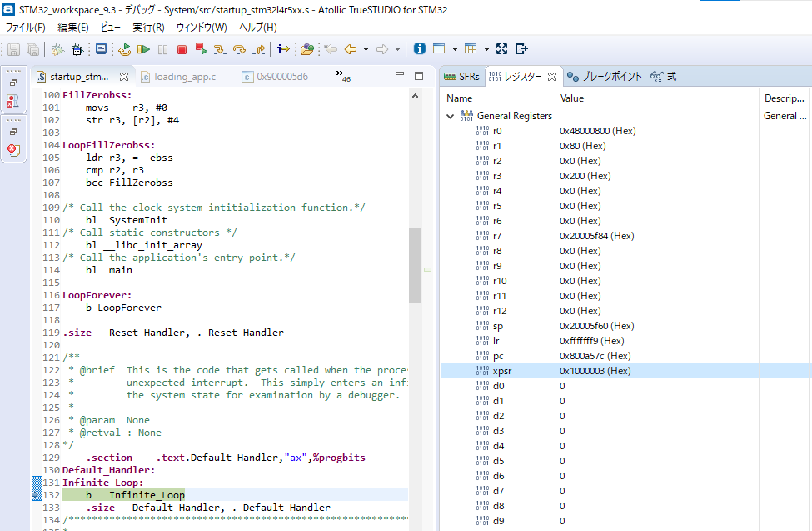Maximize the editor pane

tap(419, 76)
